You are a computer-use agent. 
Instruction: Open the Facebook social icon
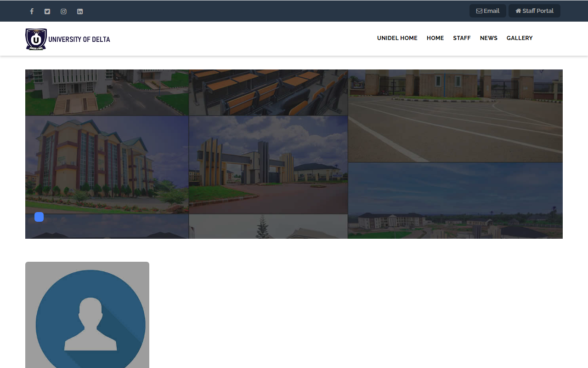pos(32,11)
